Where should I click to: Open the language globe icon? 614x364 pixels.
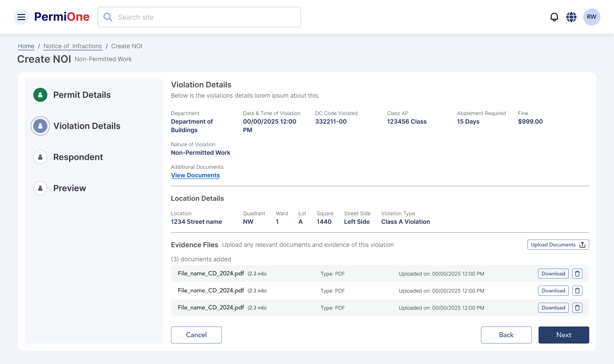(571, 17)
